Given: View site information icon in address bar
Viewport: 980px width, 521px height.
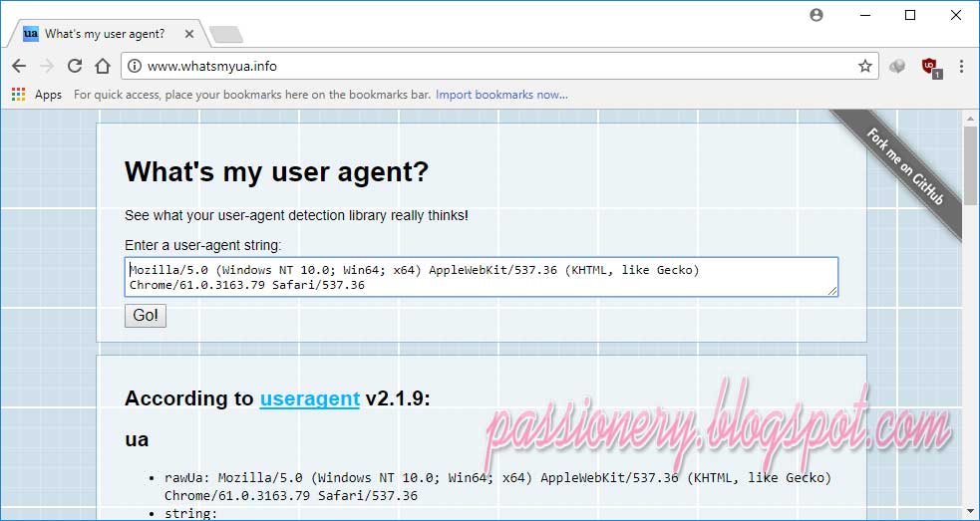Looking at the screenshot, I should (x=135, y=66).
